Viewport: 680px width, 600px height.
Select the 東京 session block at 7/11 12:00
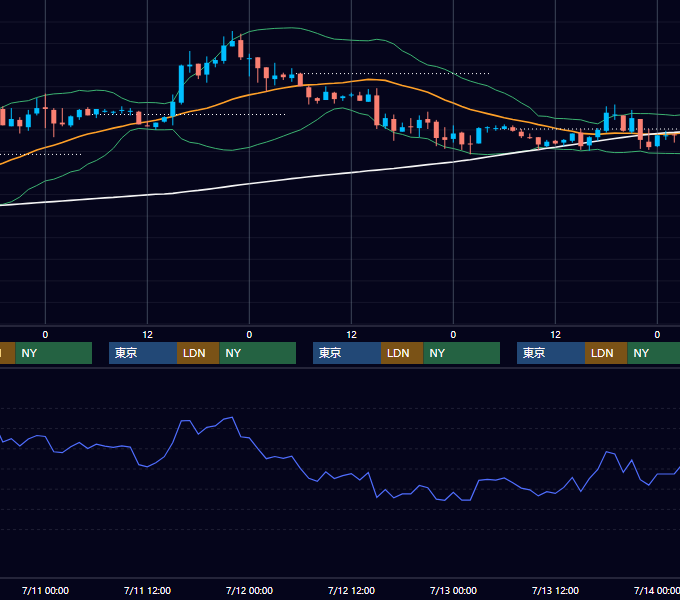pos(143,353)
